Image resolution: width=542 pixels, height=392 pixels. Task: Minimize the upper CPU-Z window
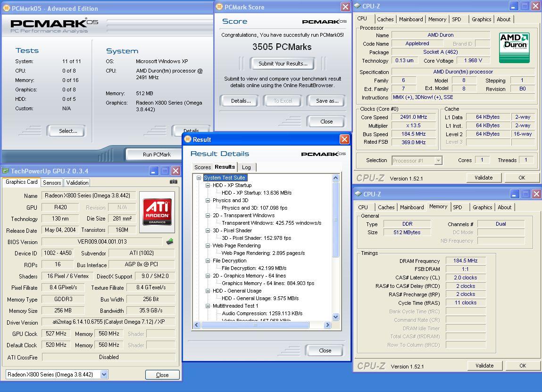(513, 6)
